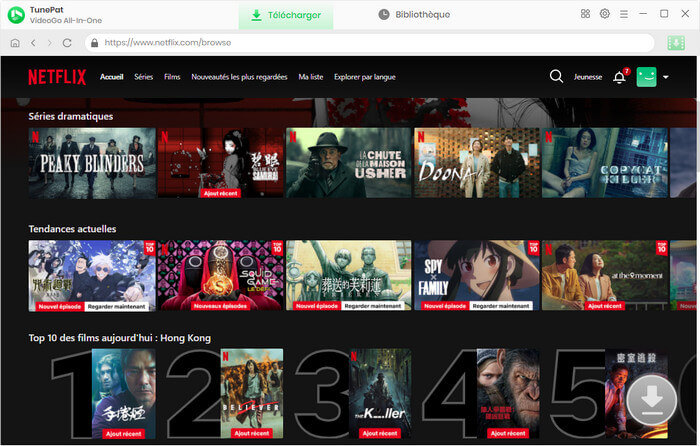Select Séries in Netflix menu
The image size is (700, 446).
pos(144,77)
